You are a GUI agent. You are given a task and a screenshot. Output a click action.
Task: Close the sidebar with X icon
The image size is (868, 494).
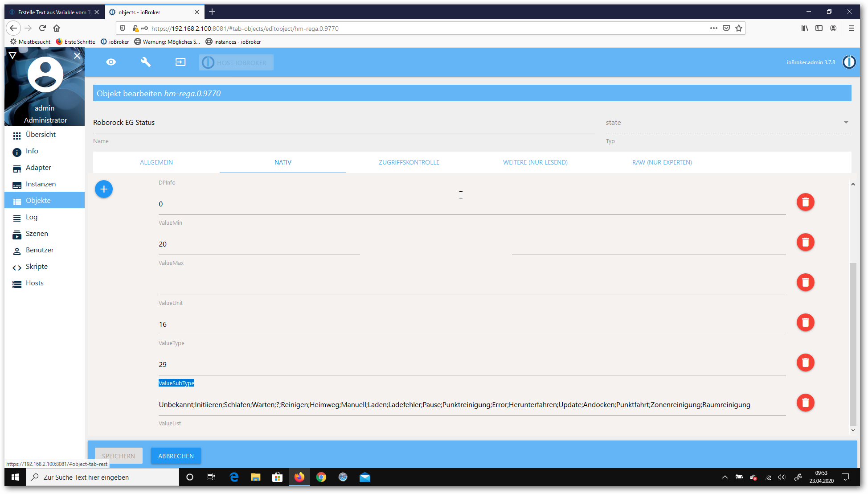(77, 56)
